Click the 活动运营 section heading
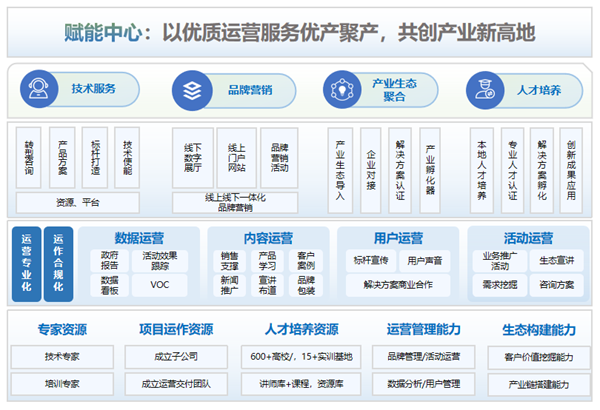 tap(527, 238)
